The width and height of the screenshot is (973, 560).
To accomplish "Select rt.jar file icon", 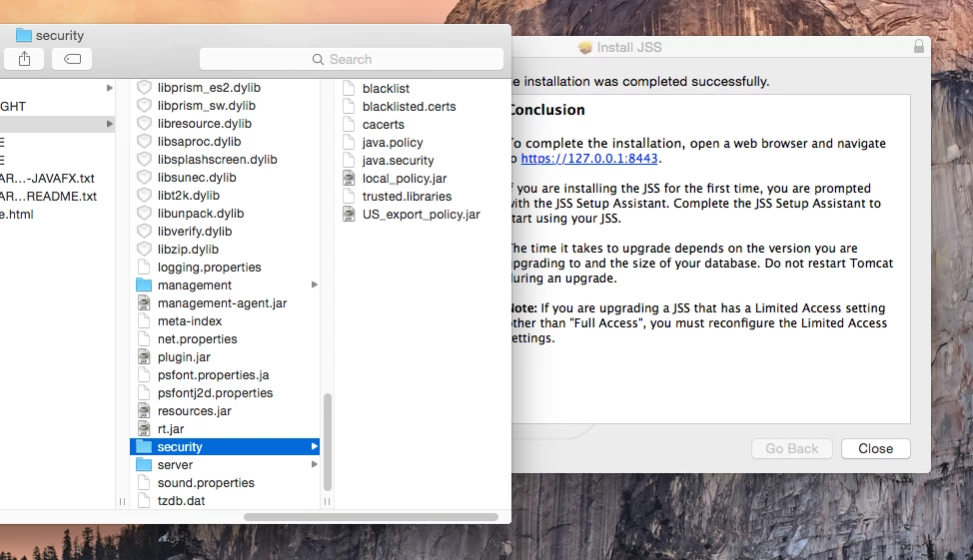I will tap(144, 428).
